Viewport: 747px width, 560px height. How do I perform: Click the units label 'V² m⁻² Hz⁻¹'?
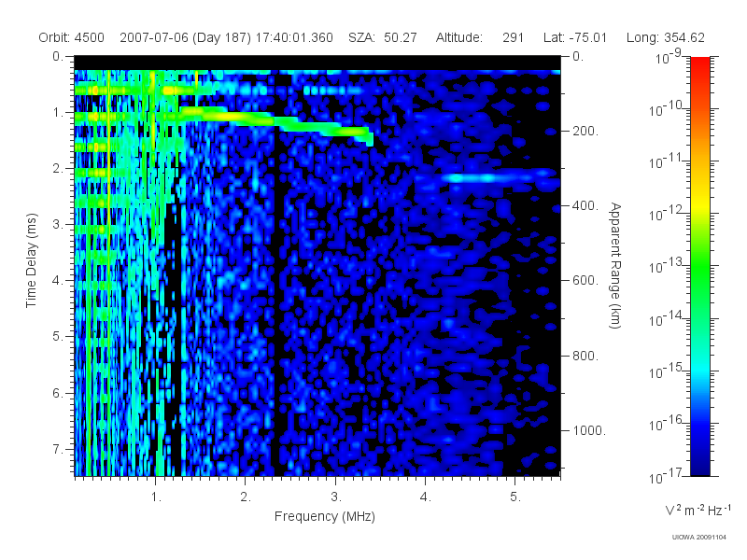[x=698, y=510]
